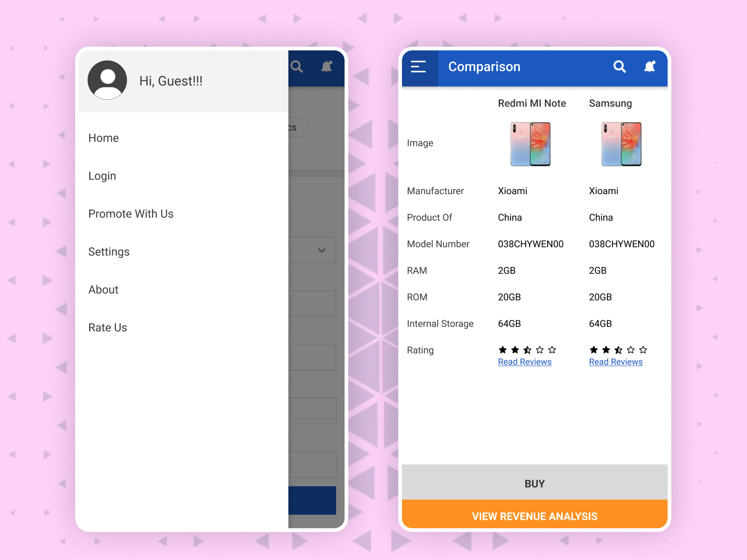
Task: Click the notification bell on the left screen
Action: (x=326, y=67)
